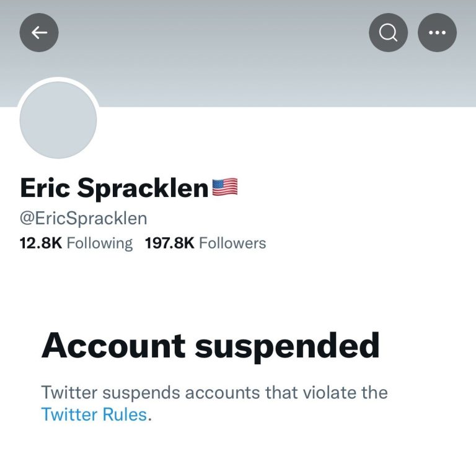Tap the US flag emoji beside name
The width and height of the screenshot is (476, 469).
click(225, 187)
